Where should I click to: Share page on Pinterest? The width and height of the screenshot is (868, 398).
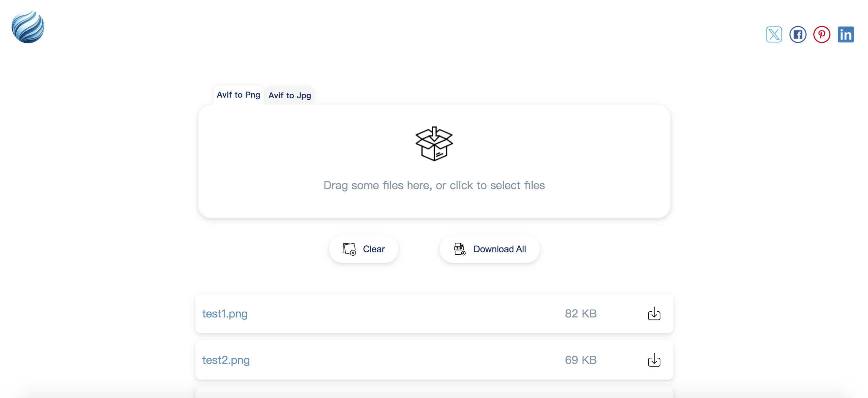pos(822,34)
